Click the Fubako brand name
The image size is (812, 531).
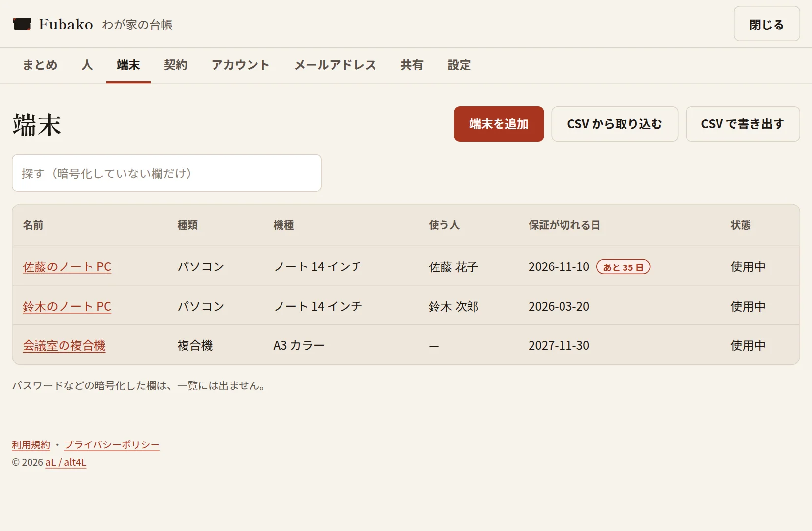click(x=66, y=24)
